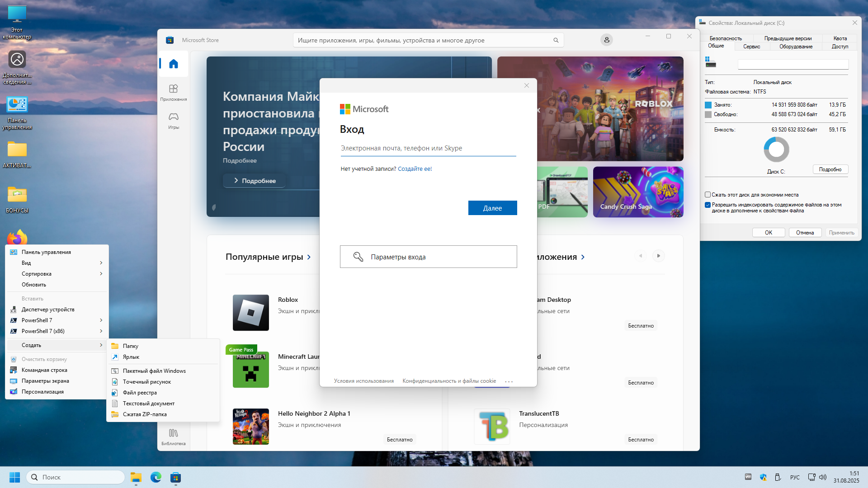The height and width of the screenshot is (488, 868).
Task: Open File Explorer from the taskbar
Action: (x=136, y=477)
